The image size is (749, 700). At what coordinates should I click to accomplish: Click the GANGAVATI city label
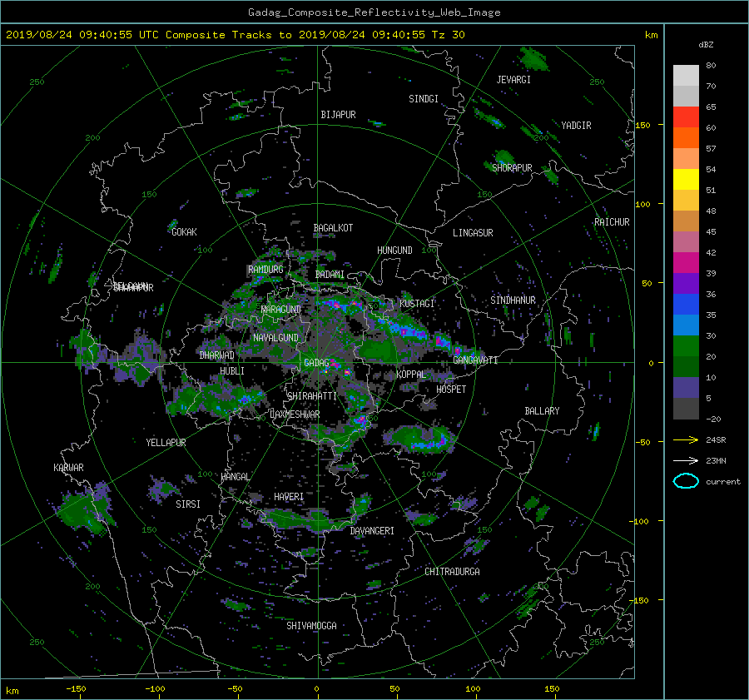(x=475, y=360)
